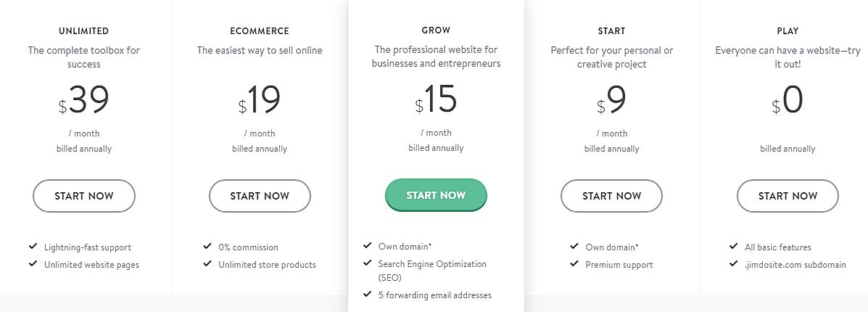
Task: Click the $0 price in Play plan
Action: point(788,101)
